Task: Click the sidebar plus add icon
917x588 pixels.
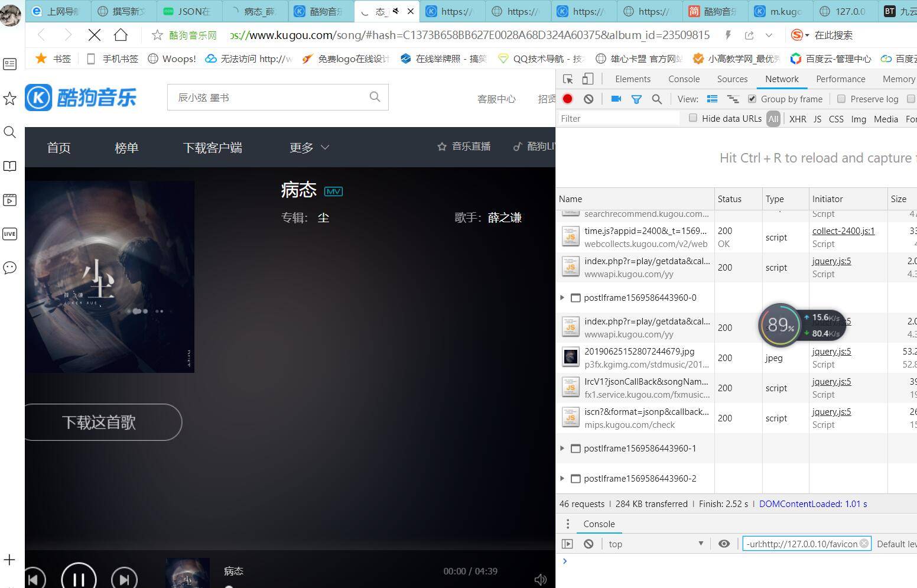Action: pos(9,560)
